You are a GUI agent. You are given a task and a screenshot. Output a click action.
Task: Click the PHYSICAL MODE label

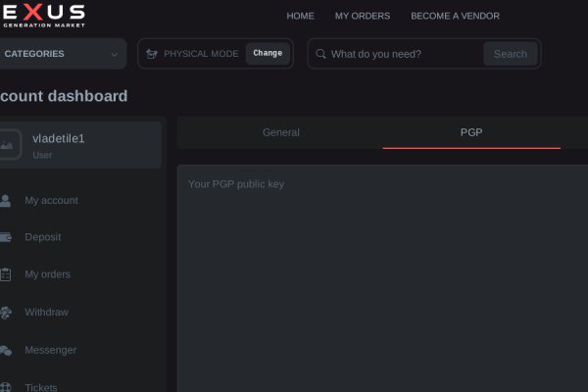(x=201, y=54)
